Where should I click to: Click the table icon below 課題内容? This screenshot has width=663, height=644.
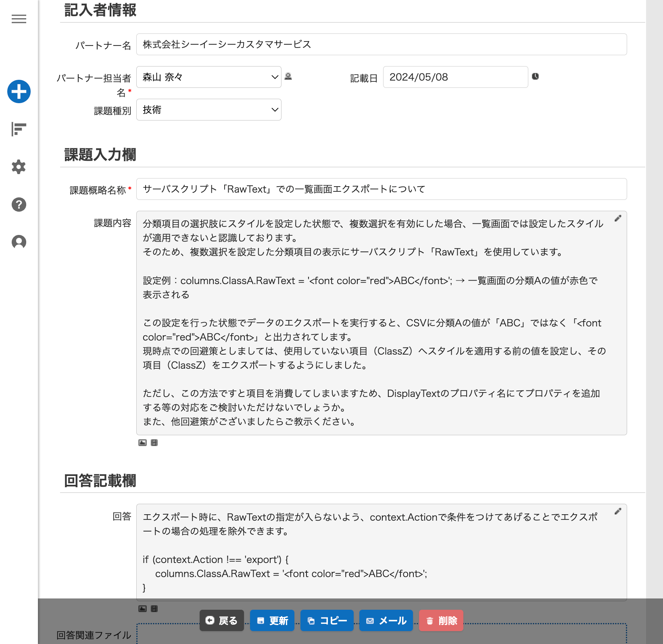pyautogui.click(x=154, y=442)
